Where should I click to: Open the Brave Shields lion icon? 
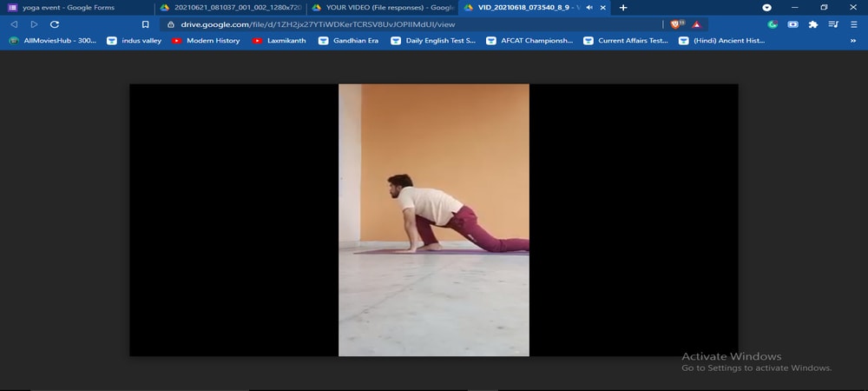[677, 24]
